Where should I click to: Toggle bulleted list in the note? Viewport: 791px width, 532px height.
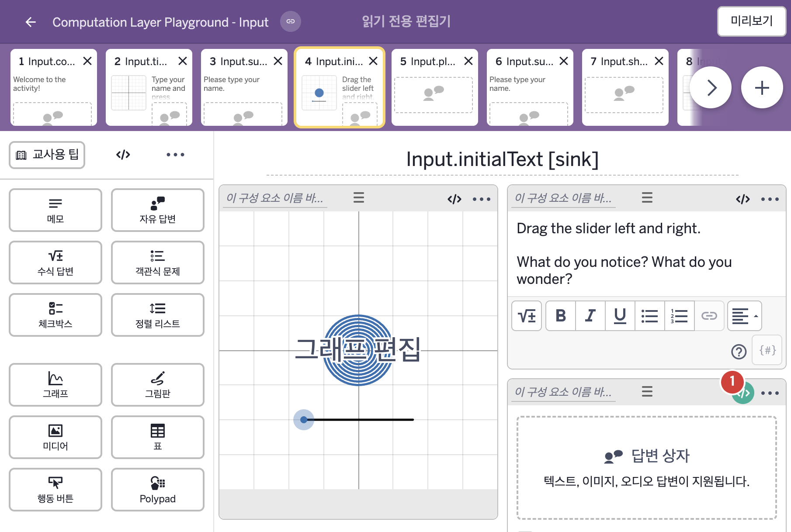click(650, 316)
